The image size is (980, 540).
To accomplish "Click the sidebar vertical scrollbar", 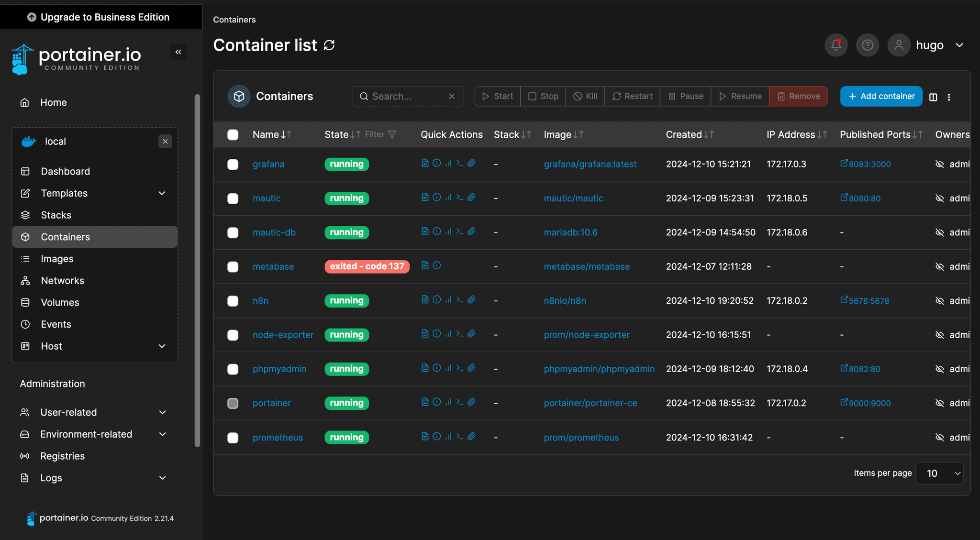I will 197,271.
